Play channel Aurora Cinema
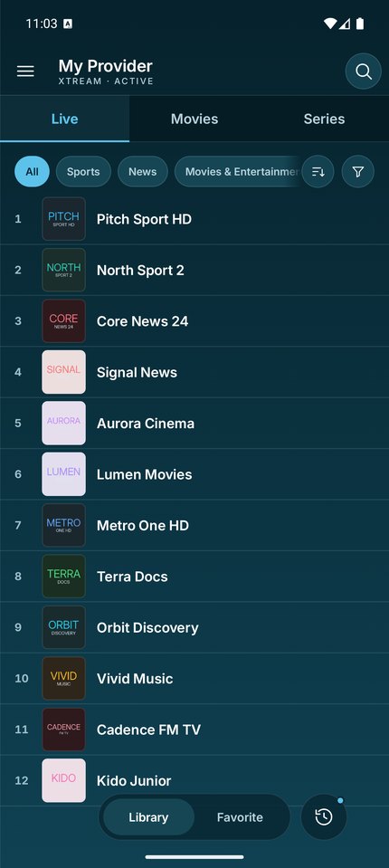 coord(194,424)
